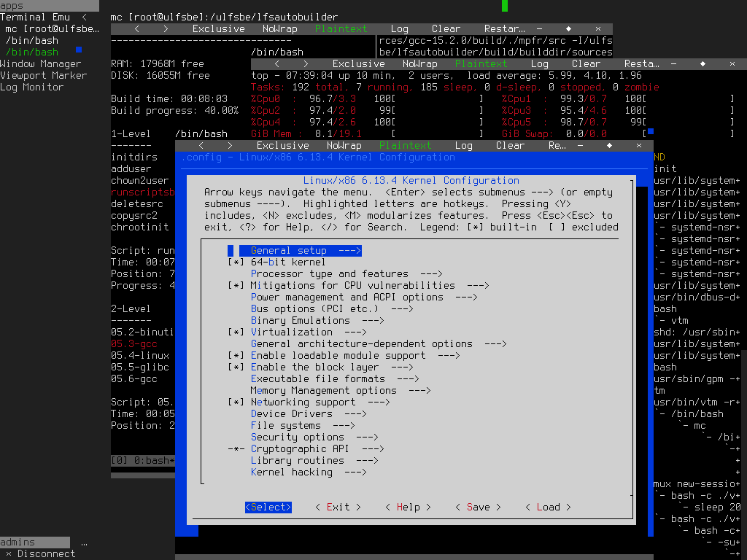
Task: Click the left arrow on the htop window titlebar
Action: [276, 63]
